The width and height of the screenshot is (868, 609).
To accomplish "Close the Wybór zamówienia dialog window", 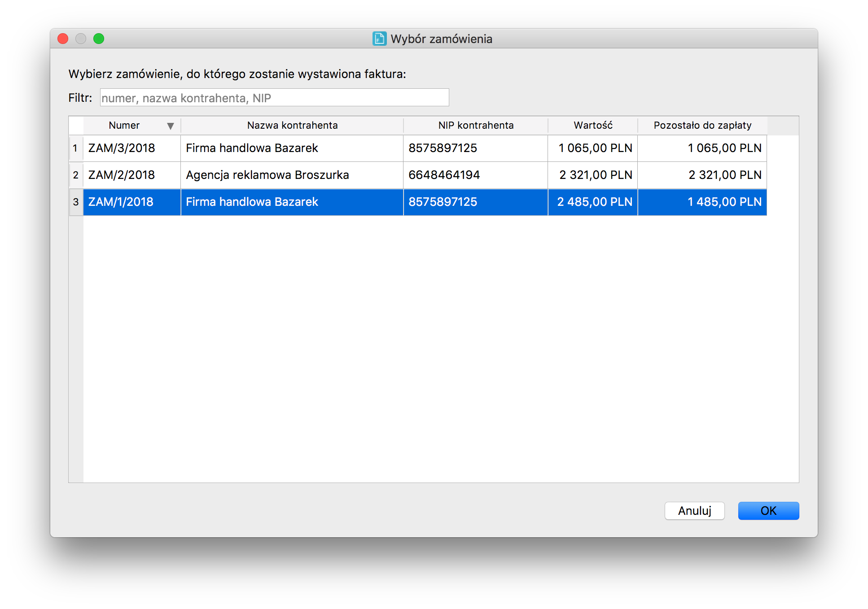I will point(63,39).
